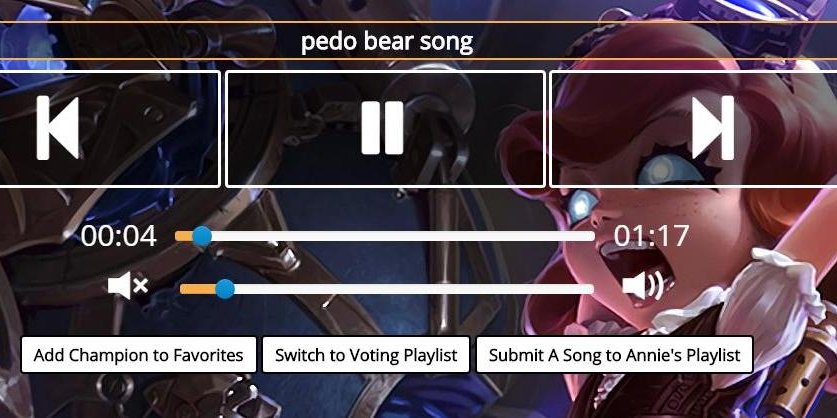Click the song title text in the header
Image resolution: width=837 pixels, height=418 pixels.
[387, 42]
